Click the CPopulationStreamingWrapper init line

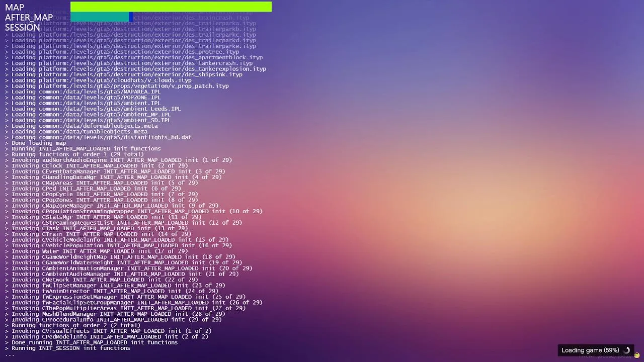point(134,211)
